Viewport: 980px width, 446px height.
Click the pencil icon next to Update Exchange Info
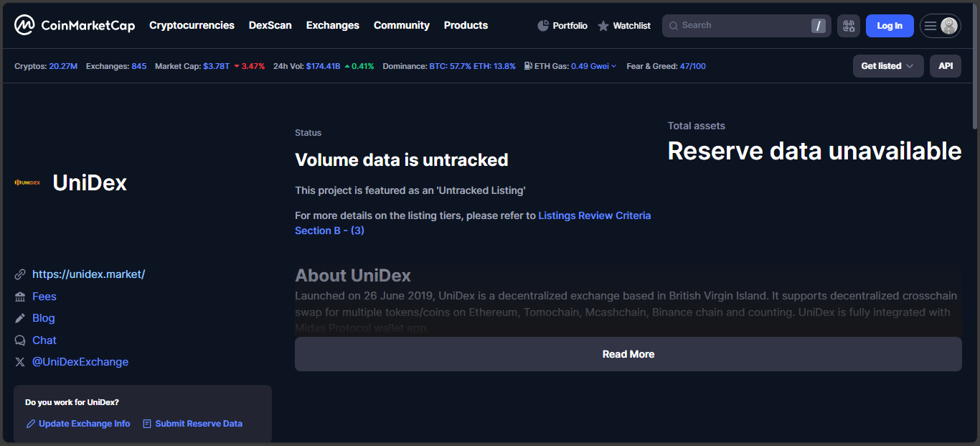coord(31,424)
